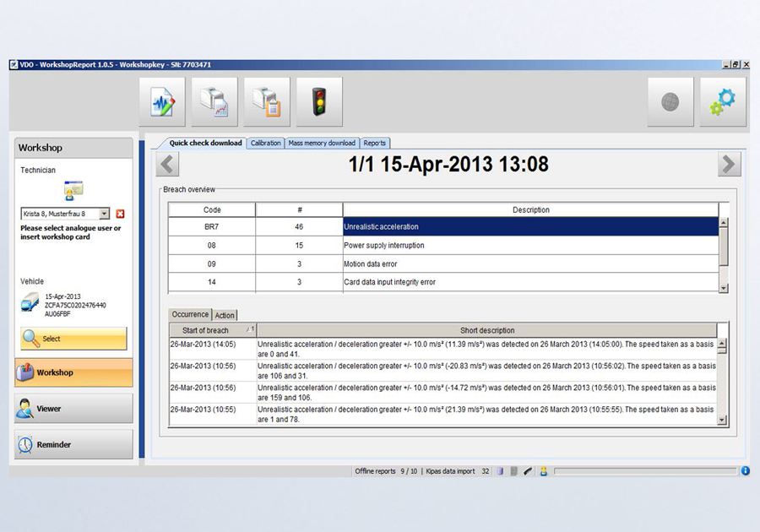Click the 1/1 15-Apr-2013 13:08 heading
Viewport: 760px width, 532px height.
click(x=448, y=165)
